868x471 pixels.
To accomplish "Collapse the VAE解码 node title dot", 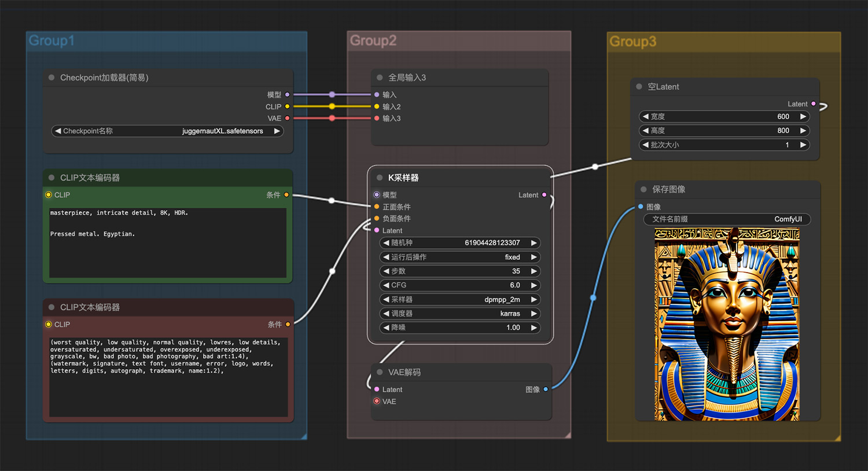I will [380, 372].
